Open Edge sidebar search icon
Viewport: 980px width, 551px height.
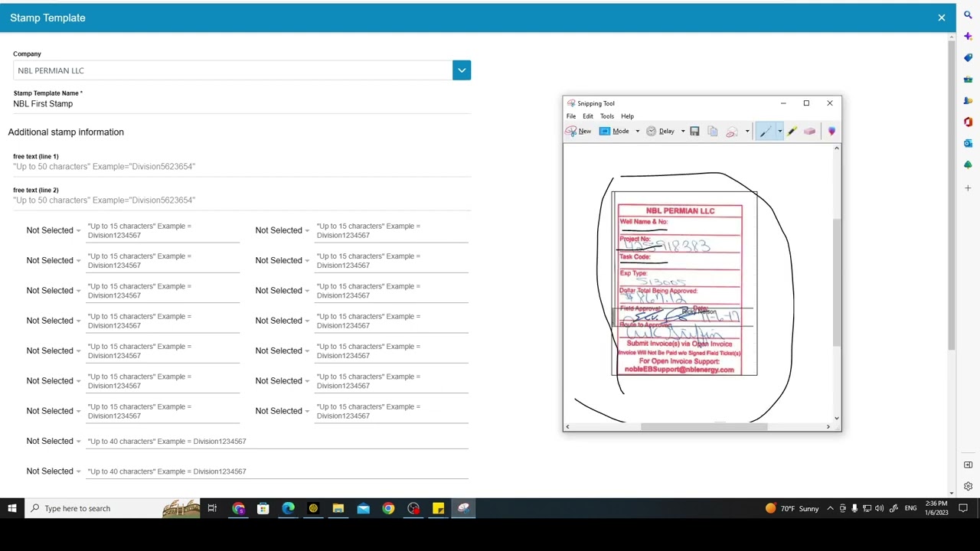point(968,15)
